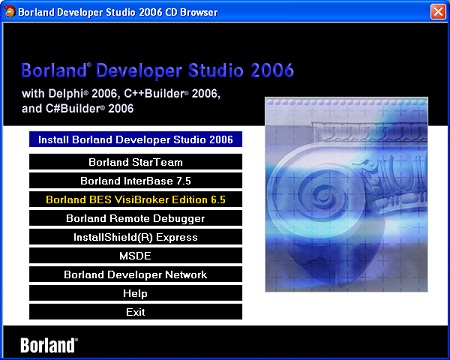Click Install Borland Developer Studio 2006
The height and width of the screenshot is (360, 450).
coord(135,139)
